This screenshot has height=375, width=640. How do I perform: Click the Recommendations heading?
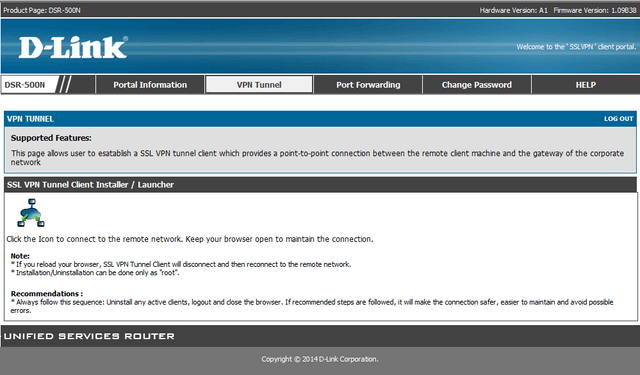(x=47, y=293)
